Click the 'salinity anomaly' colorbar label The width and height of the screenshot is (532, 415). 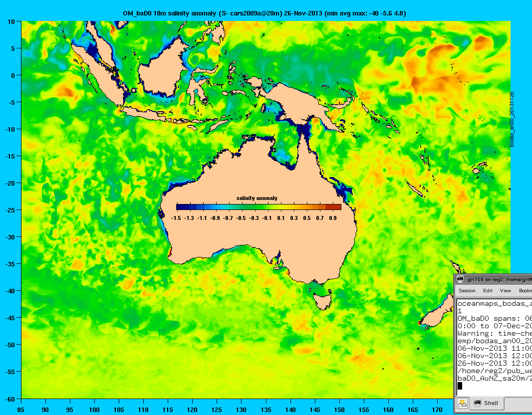point(257,199)
